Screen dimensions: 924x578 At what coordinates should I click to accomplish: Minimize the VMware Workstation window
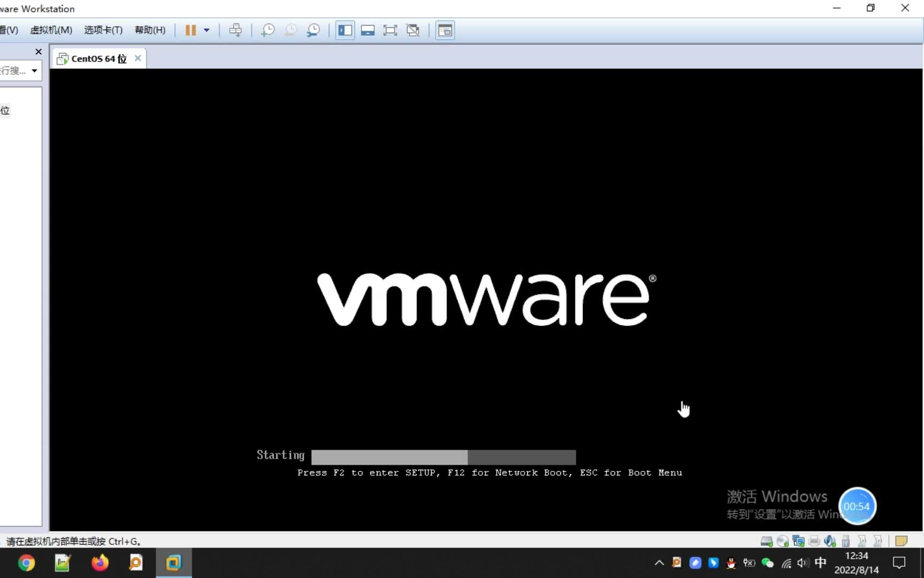[x=837, y=8]
